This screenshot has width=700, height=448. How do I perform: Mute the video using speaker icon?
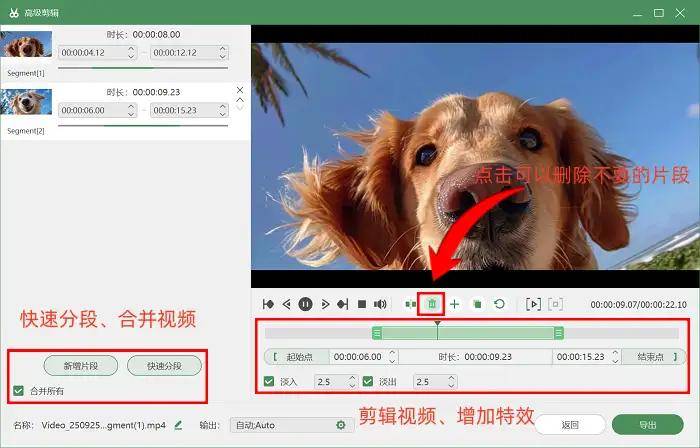coord(380,303)
